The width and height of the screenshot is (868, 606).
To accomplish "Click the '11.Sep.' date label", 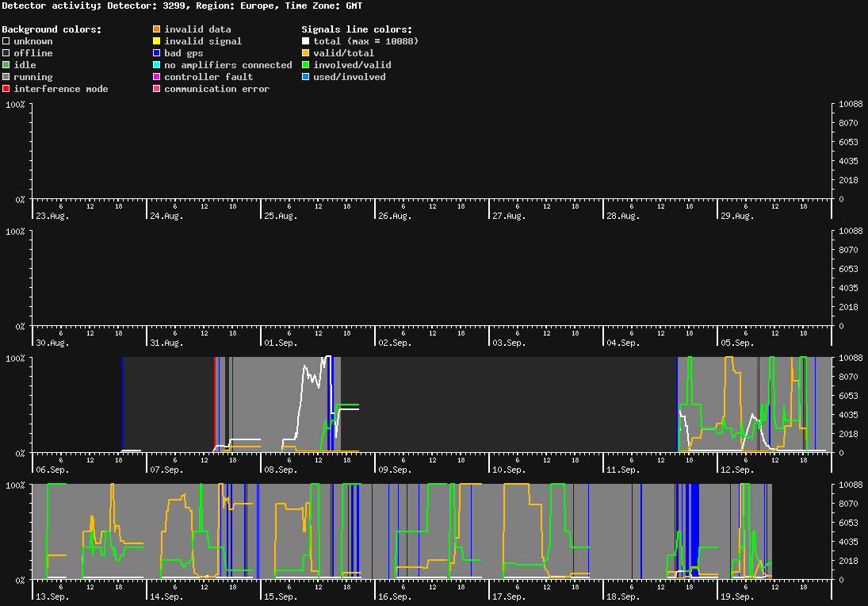I will click(623, 470).
